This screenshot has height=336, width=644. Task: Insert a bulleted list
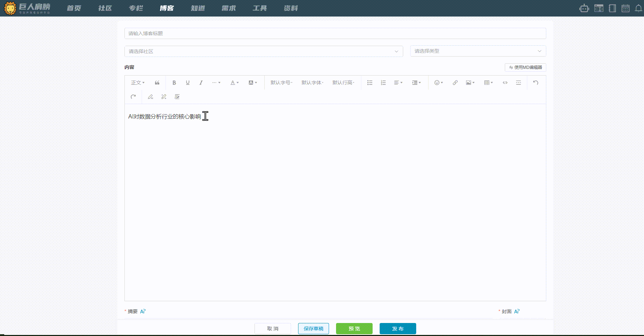[370, 83]
